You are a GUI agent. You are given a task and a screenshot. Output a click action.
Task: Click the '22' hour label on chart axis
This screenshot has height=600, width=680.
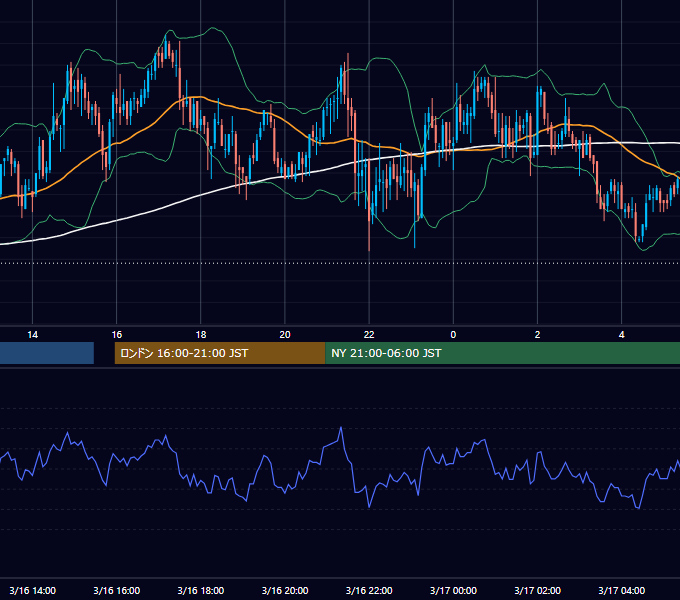pos(369,335)
